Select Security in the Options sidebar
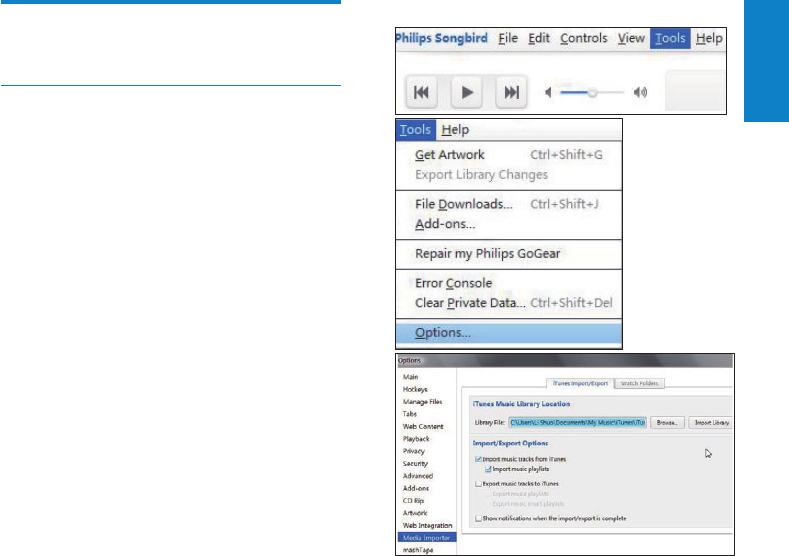Viewport: 789px width, 556px height. (x=415, y=463)
